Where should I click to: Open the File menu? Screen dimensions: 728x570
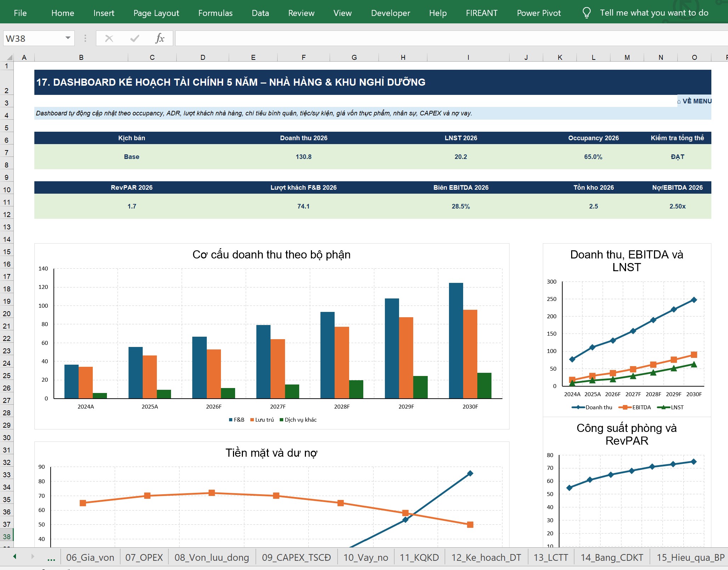coord(20,13)
